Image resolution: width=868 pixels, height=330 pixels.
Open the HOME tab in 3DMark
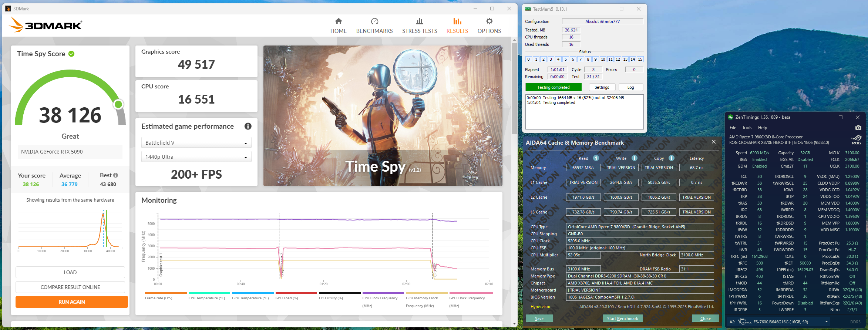point(338,26)
